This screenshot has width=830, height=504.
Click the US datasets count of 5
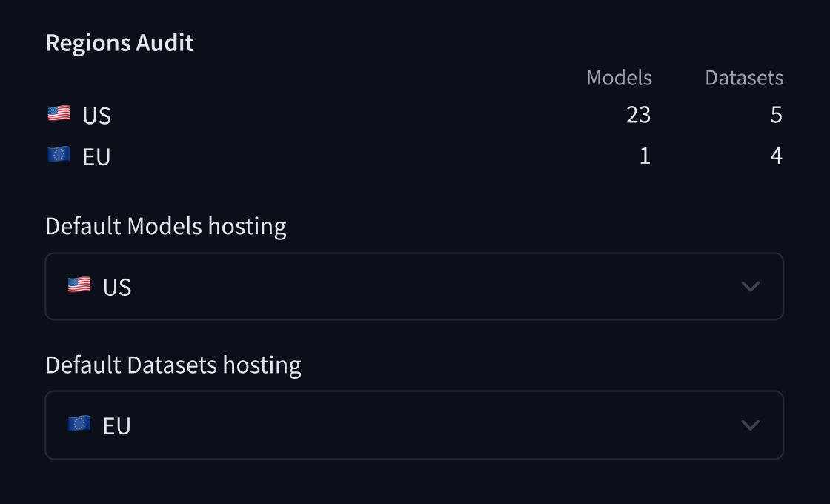tap(776, 115)
